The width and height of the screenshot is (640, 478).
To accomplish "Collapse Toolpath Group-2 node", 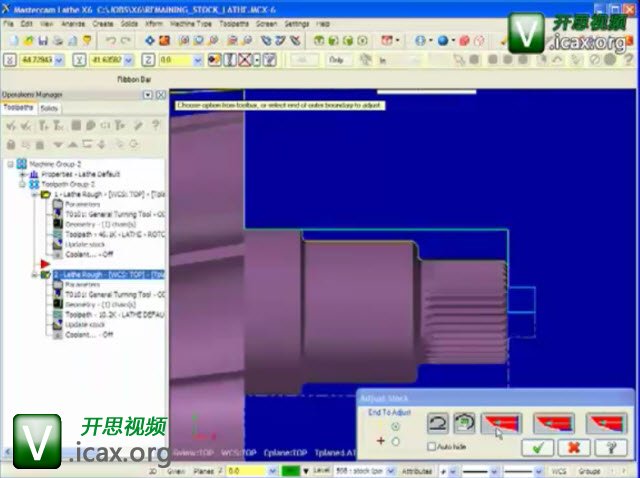I will pos(23,184).
